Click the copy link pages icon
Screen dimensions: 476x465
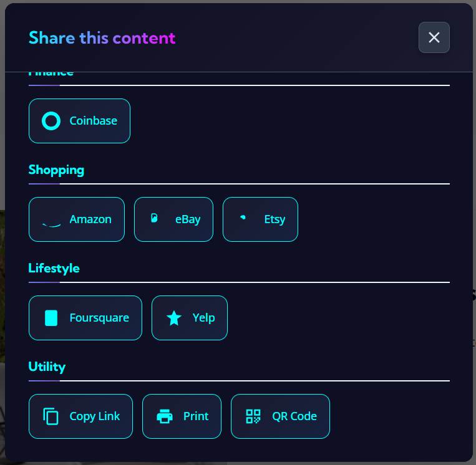coord(51,416)
